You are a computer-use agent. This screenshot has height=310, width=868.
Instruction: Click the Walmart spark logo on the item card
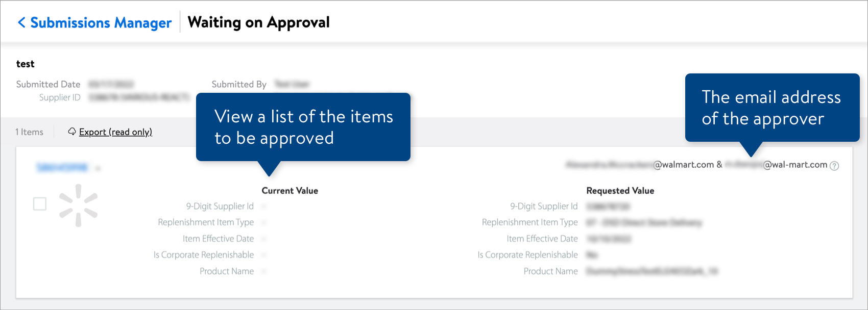(x=78, y=204)
